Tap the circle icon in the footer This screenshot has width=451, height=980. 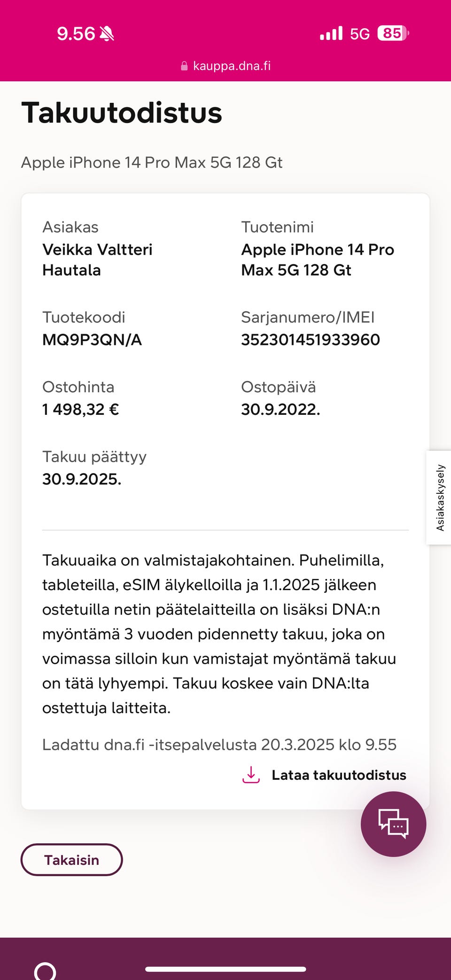point(45,971)
